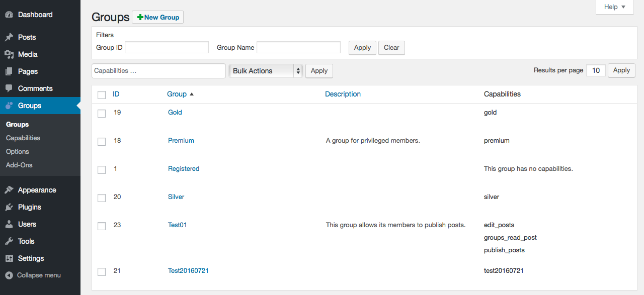Select the Registered group checkbox

click(102, 170)
